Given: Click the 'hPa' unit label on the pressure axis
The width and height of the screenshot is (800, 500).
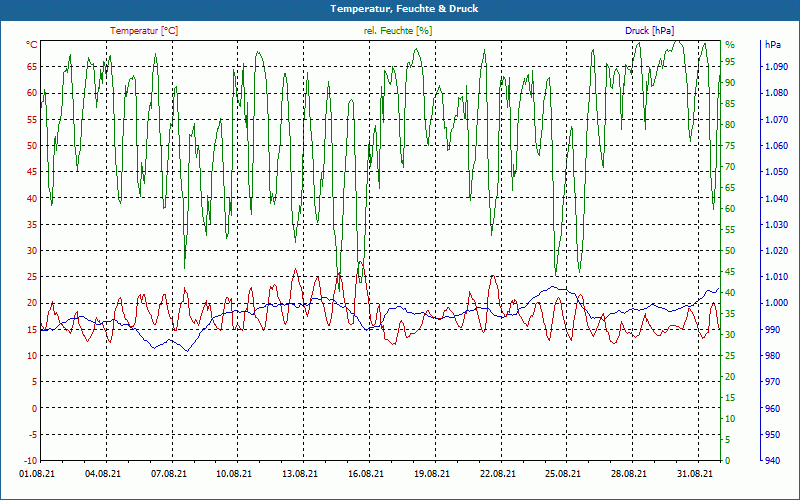Looking at the screenshot, I should tap(772, 44).
